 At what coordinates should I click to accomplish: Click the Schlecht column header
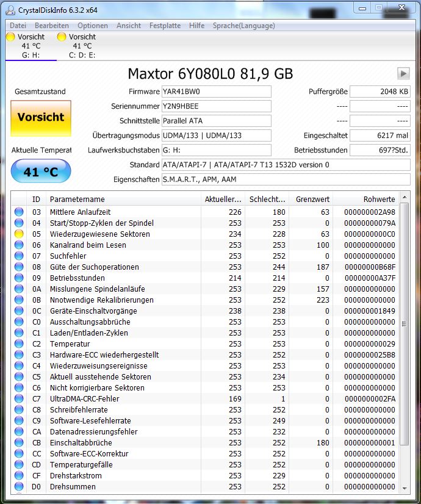pyautogui.click(x=267, y=200)
